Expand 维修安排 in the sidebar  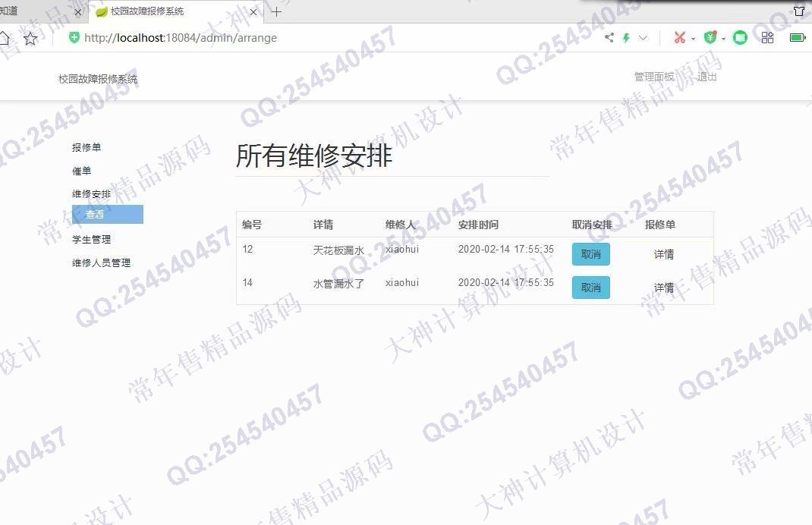point(92,194)
